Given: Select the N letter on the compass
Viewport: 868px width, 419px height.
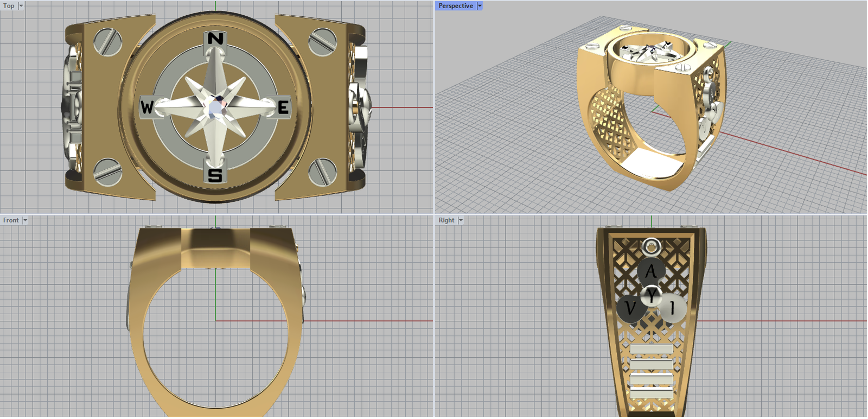Looking at the screenshot, I should coord(215,39).
